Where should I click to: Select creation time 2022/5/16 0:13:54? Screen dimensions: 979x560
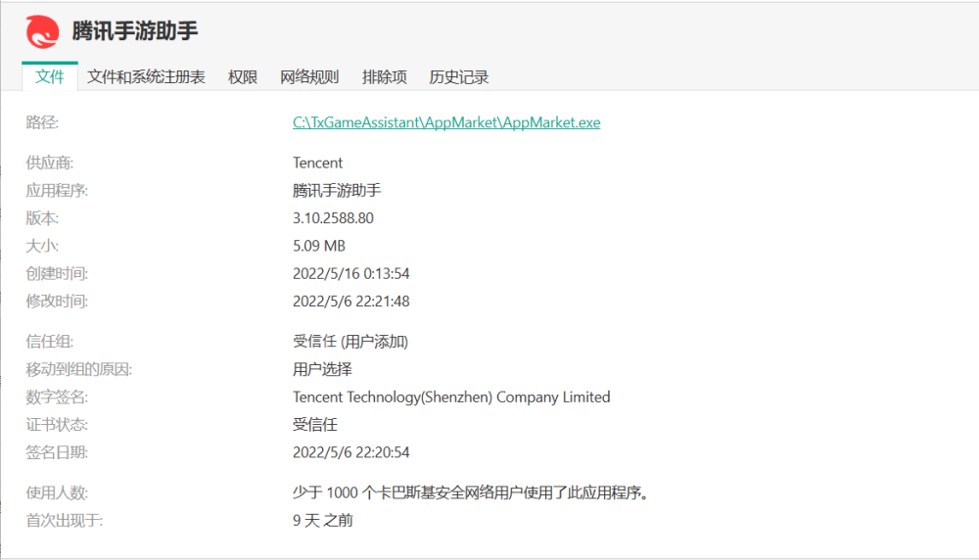pyautogui.click(x=351, y=273)
